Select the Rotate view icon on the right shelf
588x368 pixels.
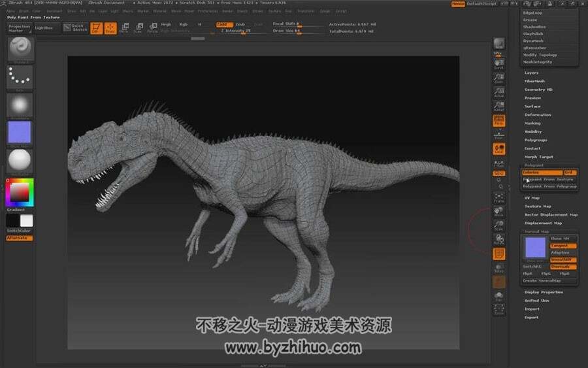[x=498, y=240]
